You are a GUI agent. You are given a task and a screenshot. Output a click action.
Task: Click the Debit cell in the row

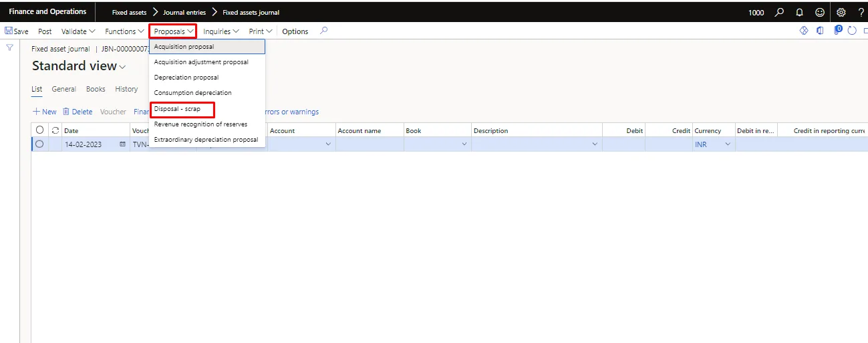click(623, 144)
